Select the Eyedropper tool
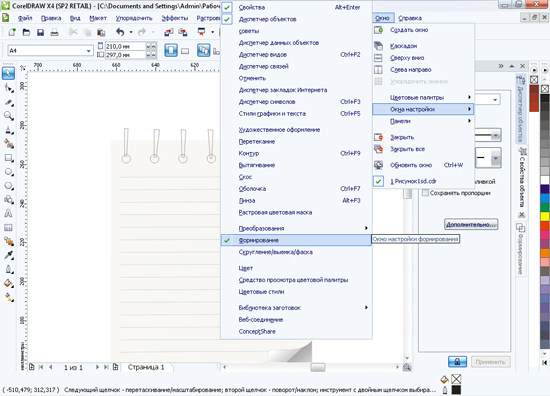This screenshot has width=550, height=396. tap(8, 255)
